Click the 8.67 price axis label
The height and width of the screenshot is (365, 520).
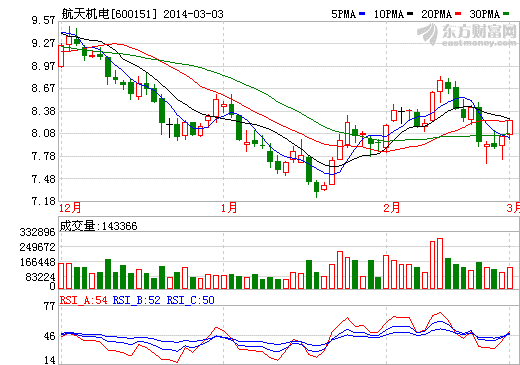[43, 88]
